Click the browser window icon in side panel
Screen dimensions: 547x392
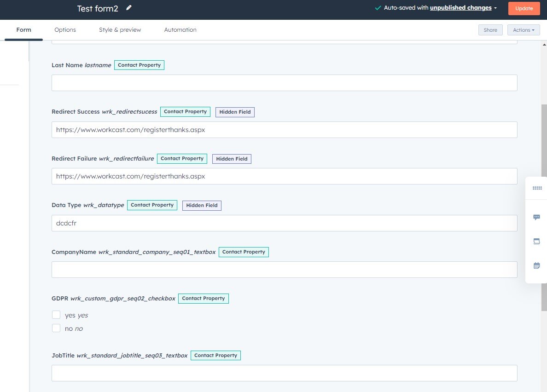536,241
